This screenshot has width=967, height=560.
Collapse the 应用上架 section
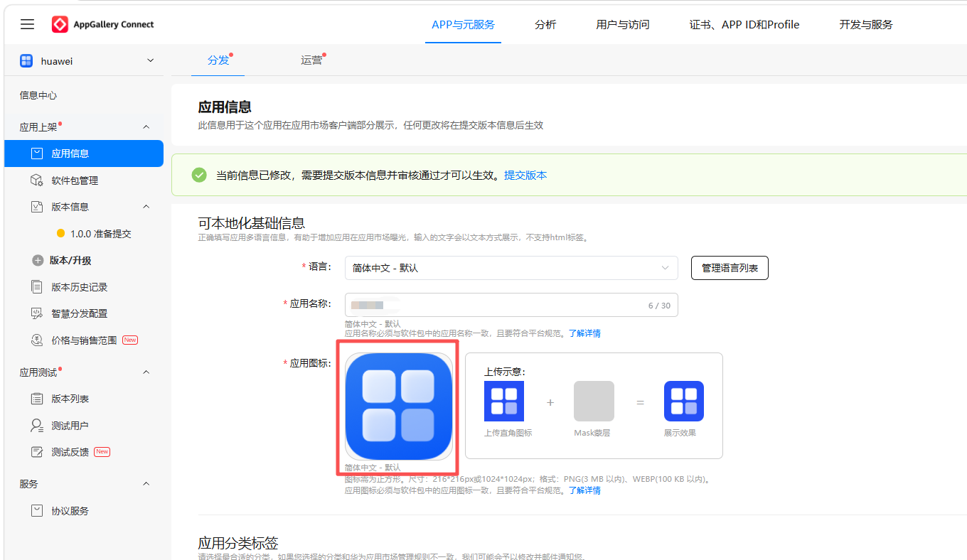pyautogui.click(x=146, y=127)
